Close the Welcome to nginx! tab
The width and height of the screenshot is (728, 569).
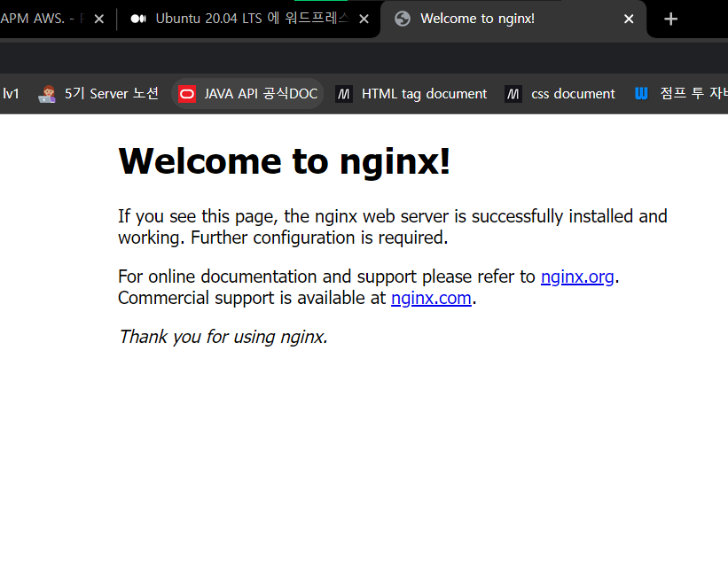(x=629, y=19)
